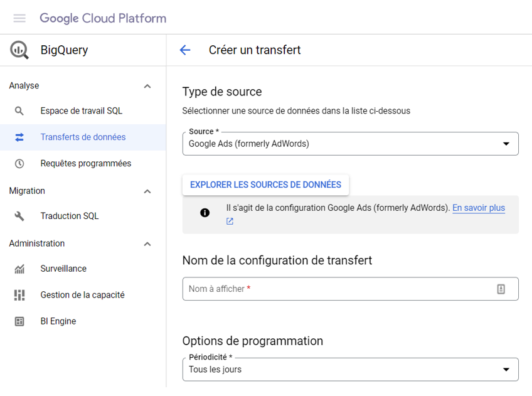Follow the En savoir plus link
Image resolution: width=532 pixels, height=396 pixels.
point(479,208)
